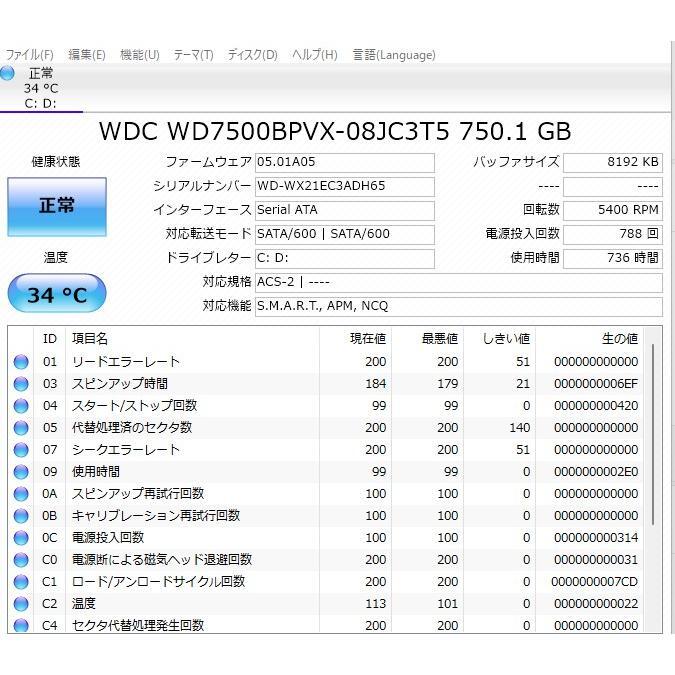This screenshot has height=675, width=675.
Task: Click the 生の値 column header
Action: 590,339
